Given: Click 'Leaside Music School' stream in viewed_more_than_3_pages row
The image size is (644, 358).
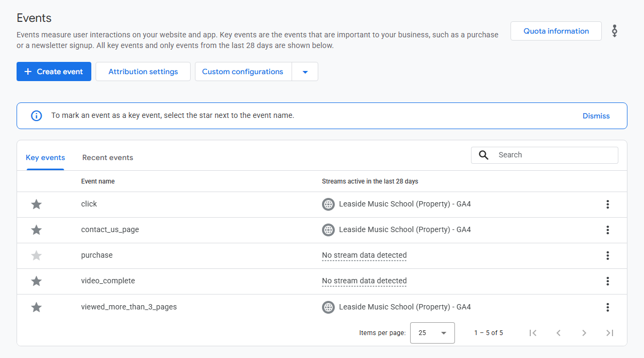Looking at the screenshot, I should 405,307.
